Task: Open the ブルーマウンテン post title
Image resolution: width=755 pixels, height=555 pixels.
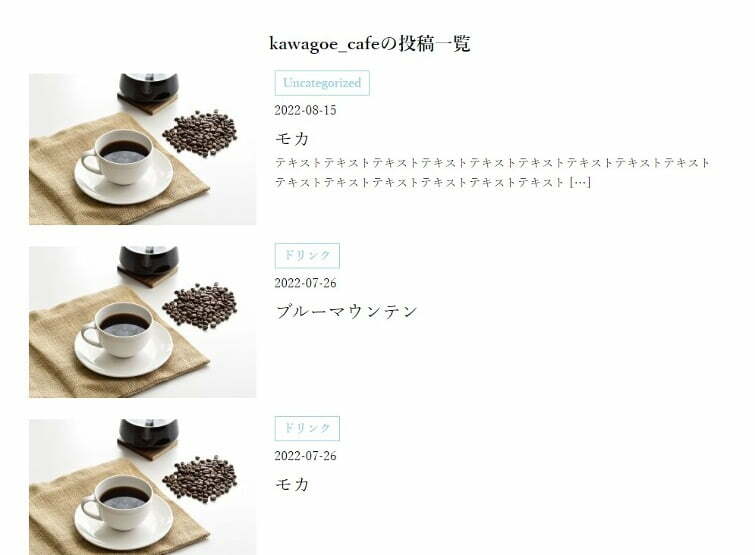Action: pyautogui.click(x=346, y=311)
